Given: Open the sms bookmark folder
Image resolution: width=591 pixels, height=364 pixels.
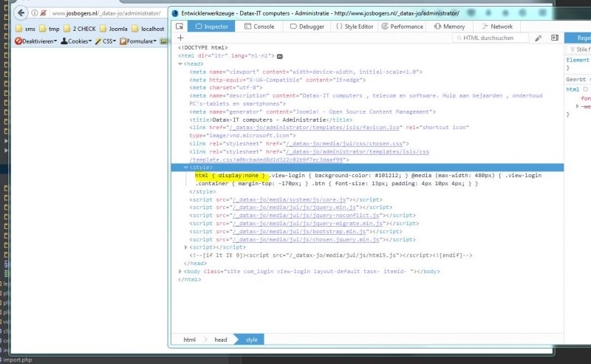Looking at the screenshot, I should [x=25, y=29].
